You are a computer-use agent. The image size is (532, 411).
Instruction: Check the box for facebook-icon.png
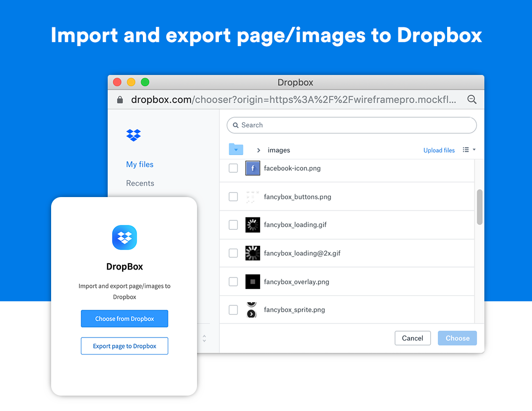[x=233, y=168]
